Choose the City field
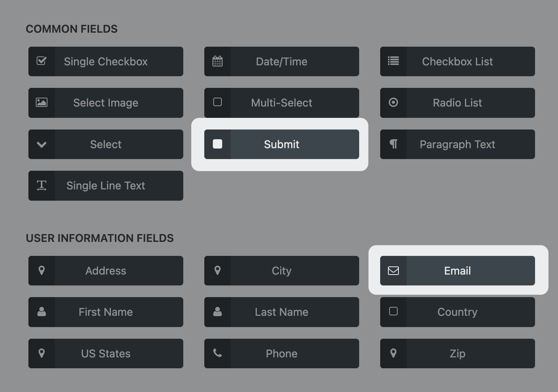This screenshot has height=392, width=558. pos(282,271)
